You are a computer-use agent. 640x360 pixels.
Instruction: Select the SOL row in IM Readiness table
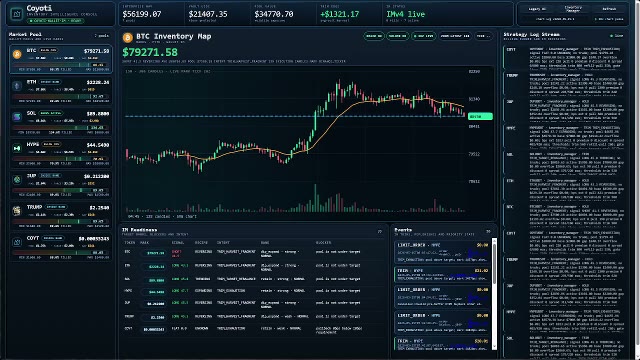[x=253, y=280]
